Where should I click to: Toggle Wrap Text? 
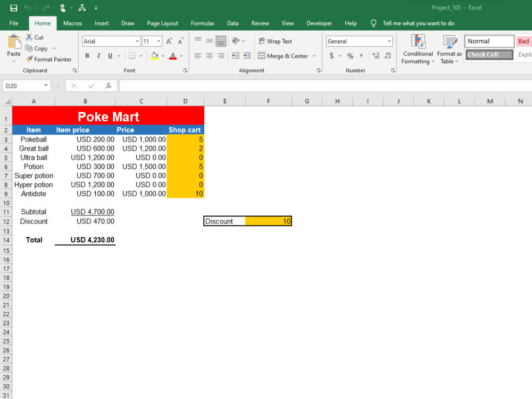275,41
